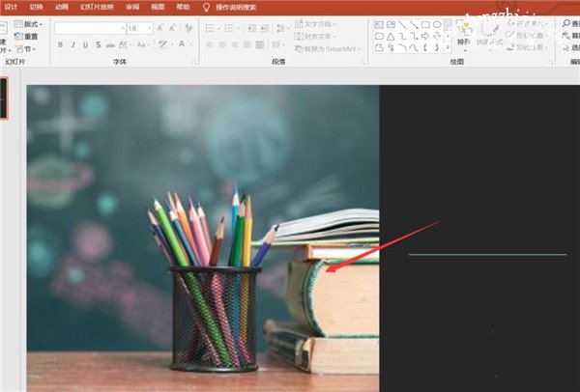The image size is (580, 392).
Task: Select the arc shape
Action: (402, 47)
